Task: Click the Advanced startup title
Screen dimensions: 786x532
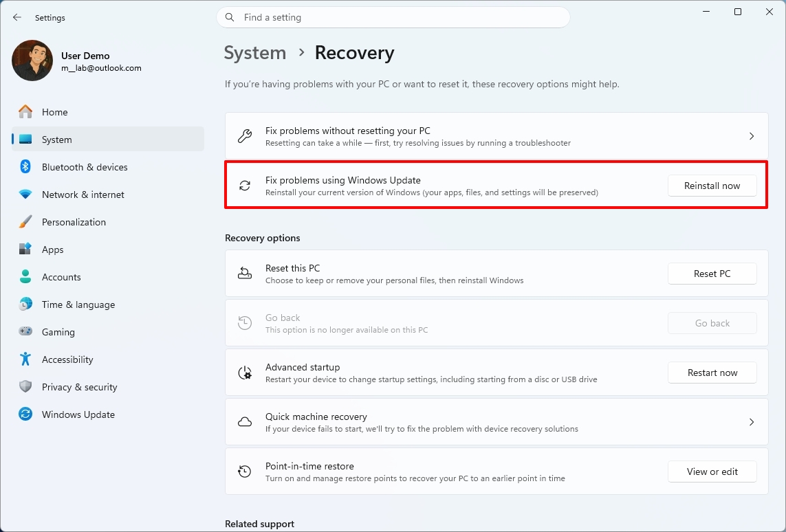Action: click(x=303, y=367)
